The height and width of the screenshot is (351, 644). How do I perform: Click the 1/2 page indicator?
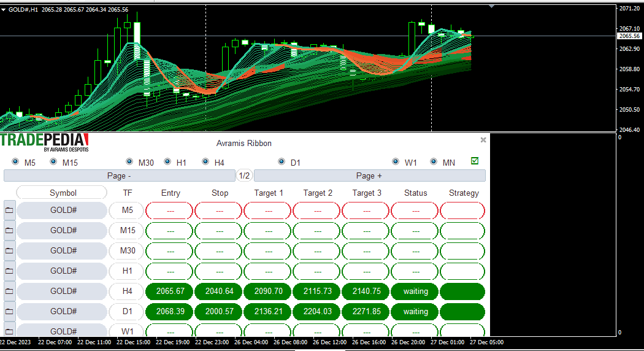[244, 175]
